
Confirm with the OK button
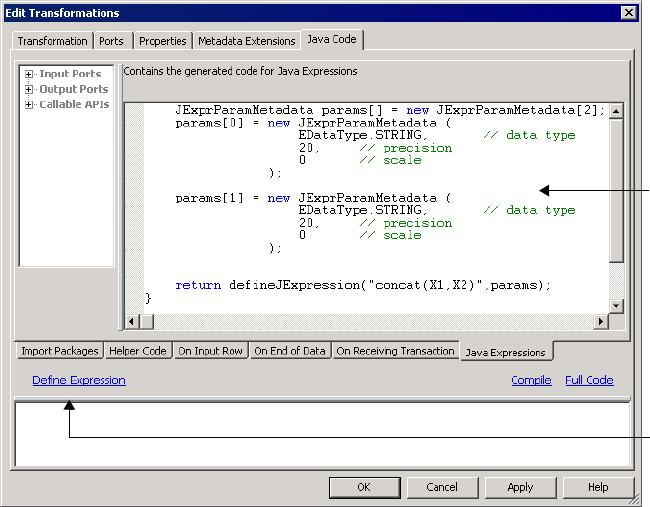(364, 487)
